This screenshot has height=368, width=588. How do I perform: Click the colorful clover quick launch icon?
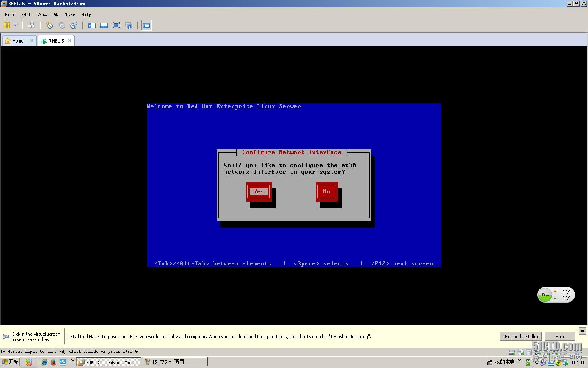pos(29,362)
